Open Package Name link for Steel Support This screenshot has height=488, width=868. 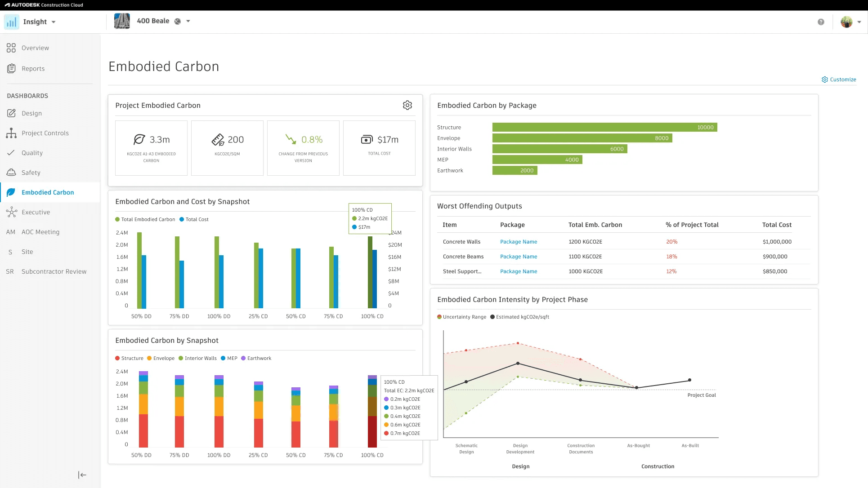519,271
